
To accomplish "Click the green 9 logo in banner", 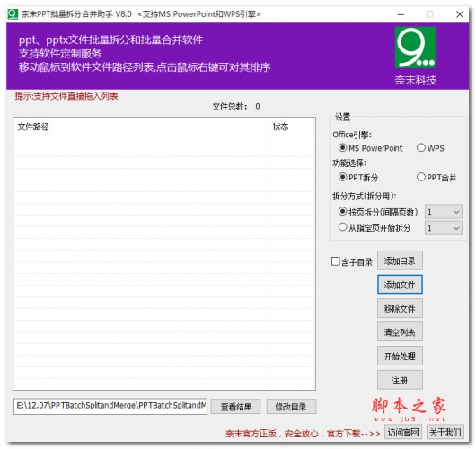I will pos(416,48).
